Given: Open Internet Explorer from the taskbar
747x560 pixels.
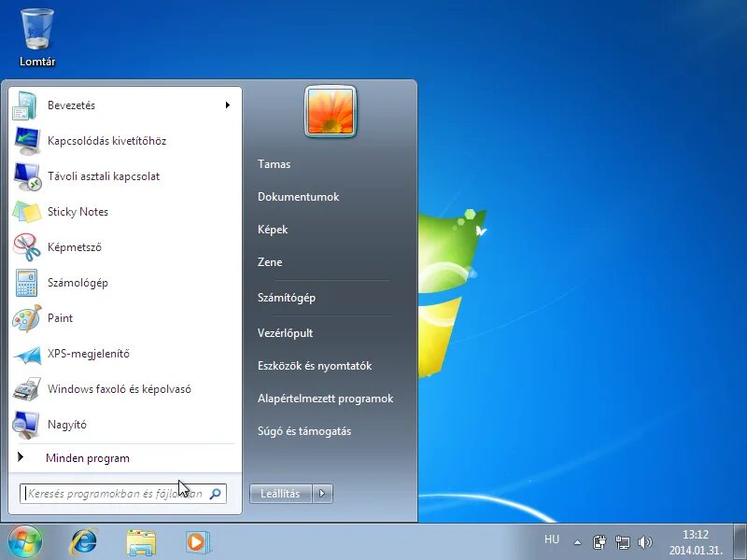Looking at the screenshot, I should (x=84, y=541).
